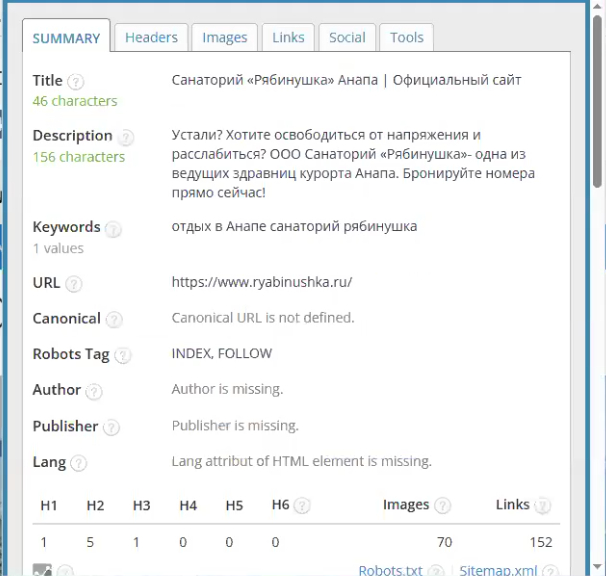606x576 pixels.
Task: Click the '46 characters' title length text
Action: pyautogui.click(x=75, y=101)
